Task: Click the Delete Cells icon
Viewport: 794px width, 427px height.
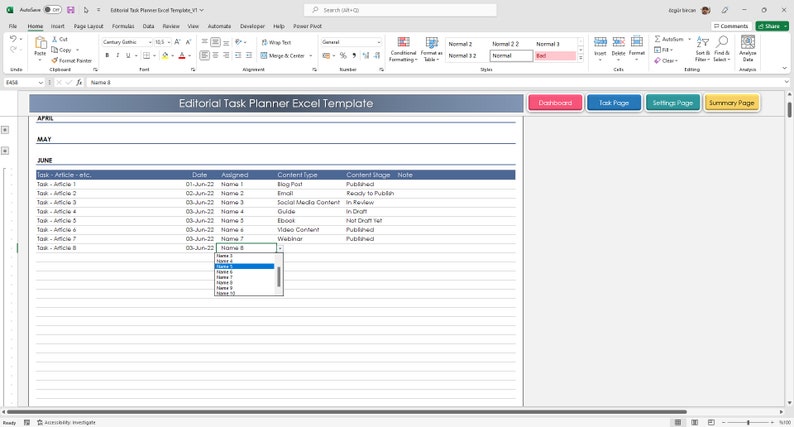Action: tap(618, 42)
